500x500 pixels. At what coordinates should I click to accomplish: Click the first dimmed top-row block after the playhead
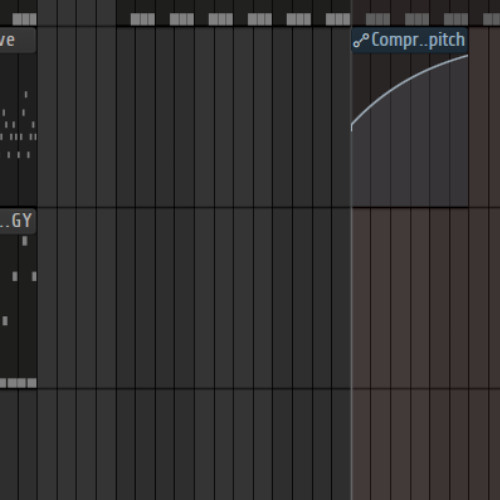tap(378, 19)
